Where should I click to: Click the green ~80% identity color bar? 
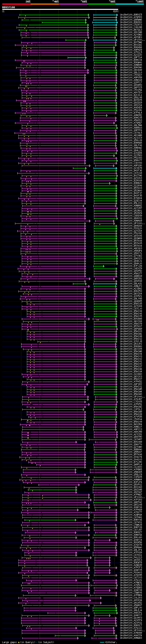(x=101, y=4)
